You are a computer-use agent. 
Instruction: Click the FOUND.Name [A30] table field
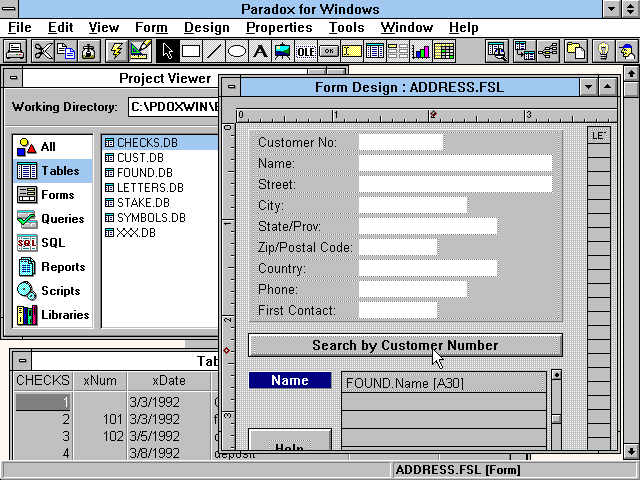(444, 383)
